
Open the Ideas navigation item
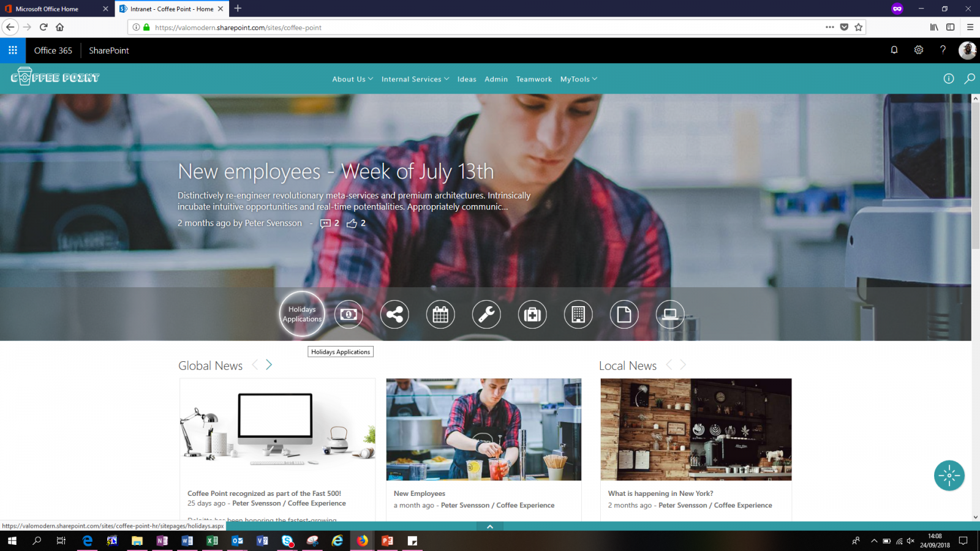click(x=467, y=79)
